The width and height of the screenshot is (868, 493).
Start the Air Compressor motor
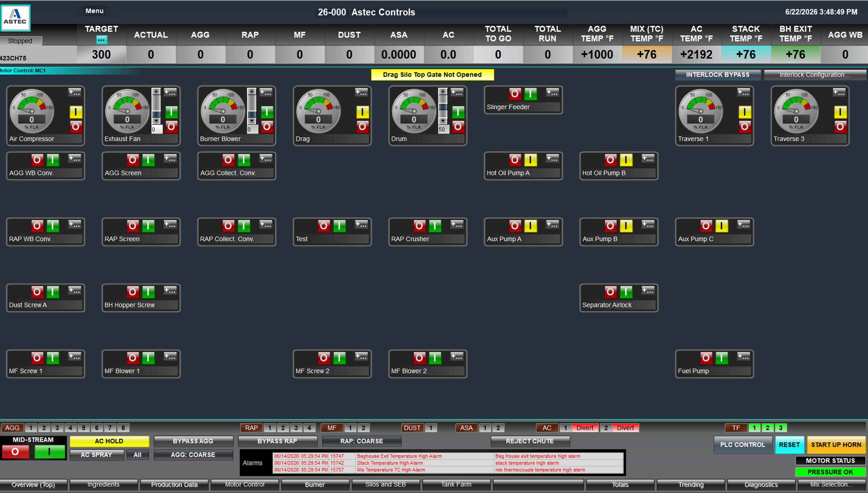tap(76, 112)
